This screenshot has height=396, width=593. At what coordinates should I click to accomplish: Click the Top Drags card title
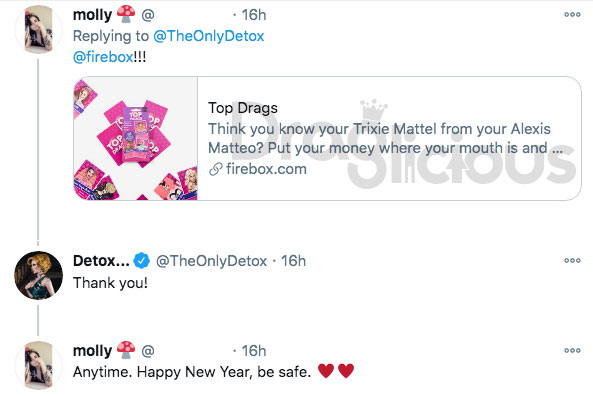[x=243, y=108]
